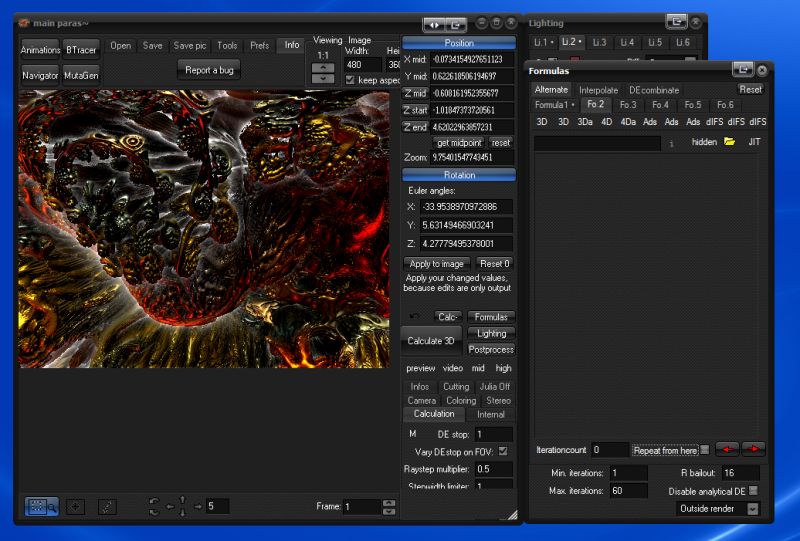Click the undo arrow icon left of Calc-
The image size is (800, 541).
point(414,317)
